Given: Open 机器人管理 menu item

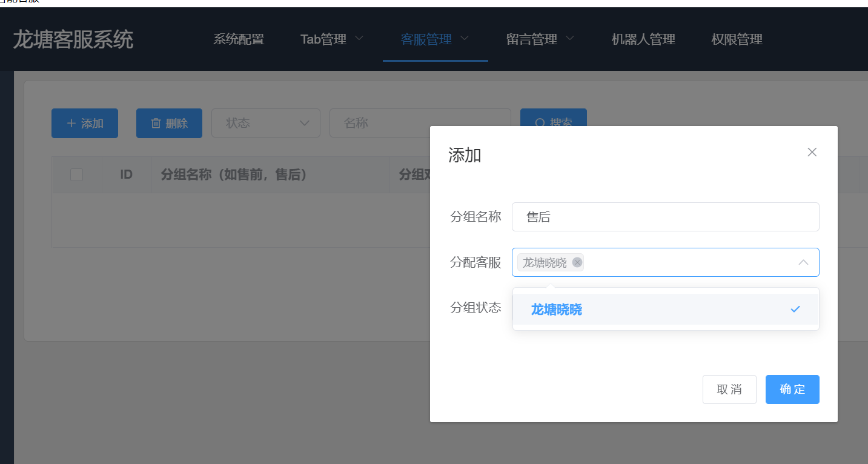Looking at the screenshot, I should (643, 40).
